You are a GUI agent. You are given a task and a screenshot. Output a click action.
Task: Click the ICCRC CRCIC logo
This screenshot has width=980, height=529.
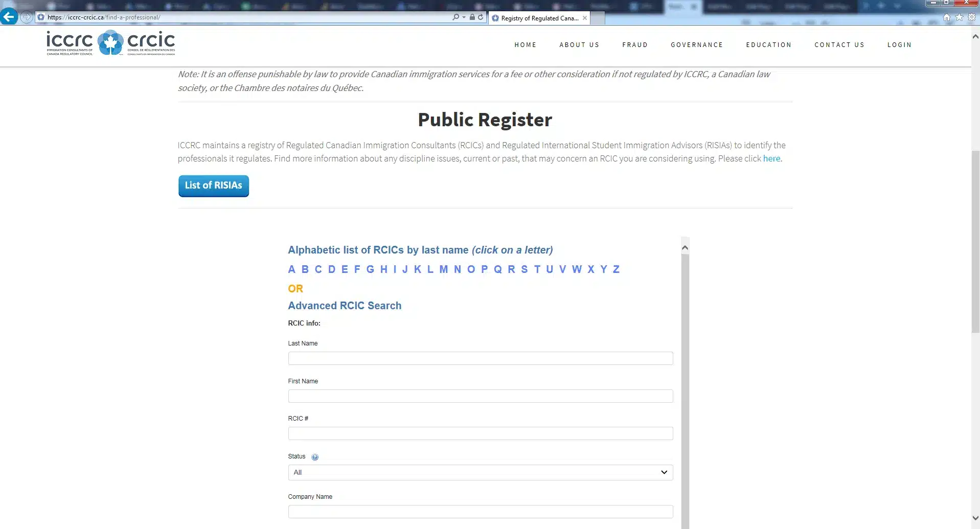[111, 43]
